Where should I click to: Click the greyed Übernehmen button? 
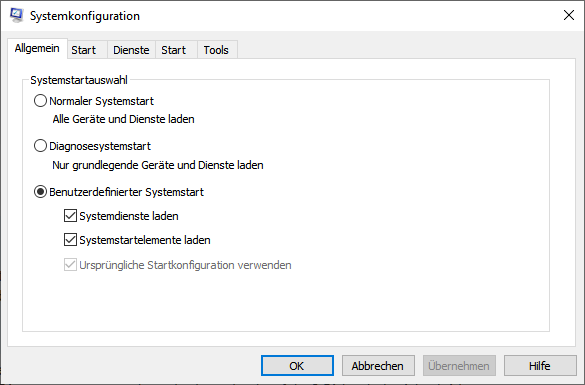pyautogui.click(x=459, y=366)
